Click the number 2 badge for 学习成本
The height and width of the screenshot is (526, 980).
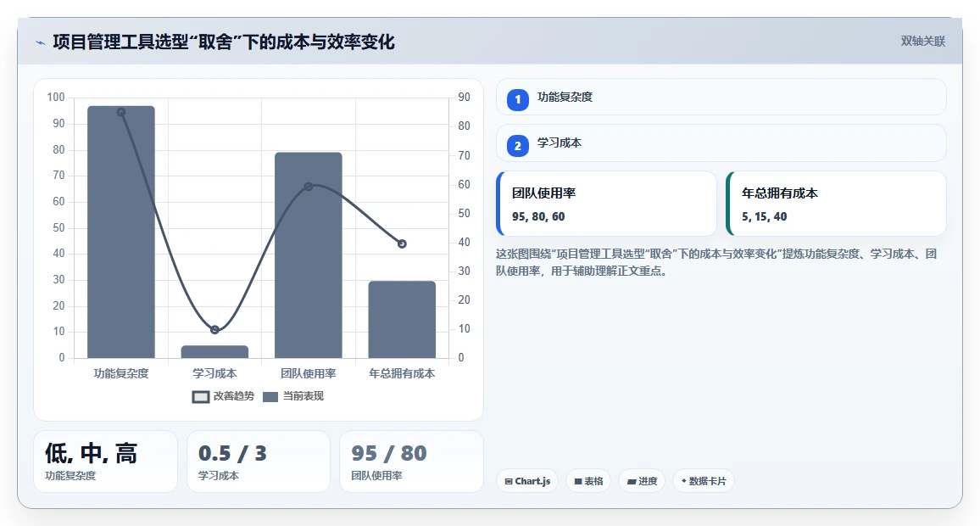pos(517,146)
